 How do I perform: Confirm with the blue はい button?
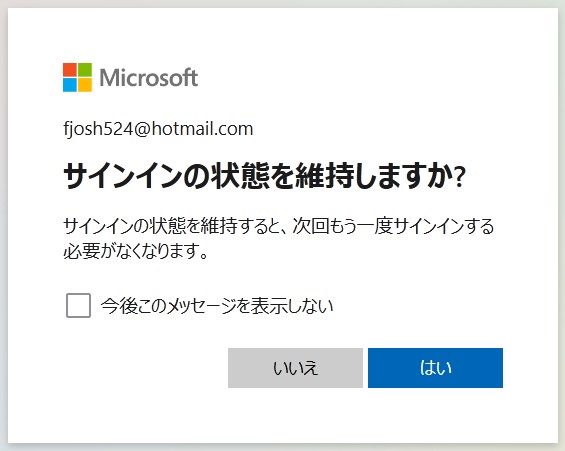(435, 368)
